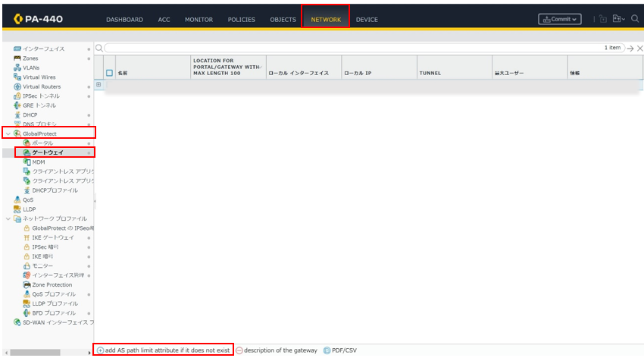This screenshot has height=358, width=644.
Task: Switch to the DASHBOARD tab
Action: [124, 19]
